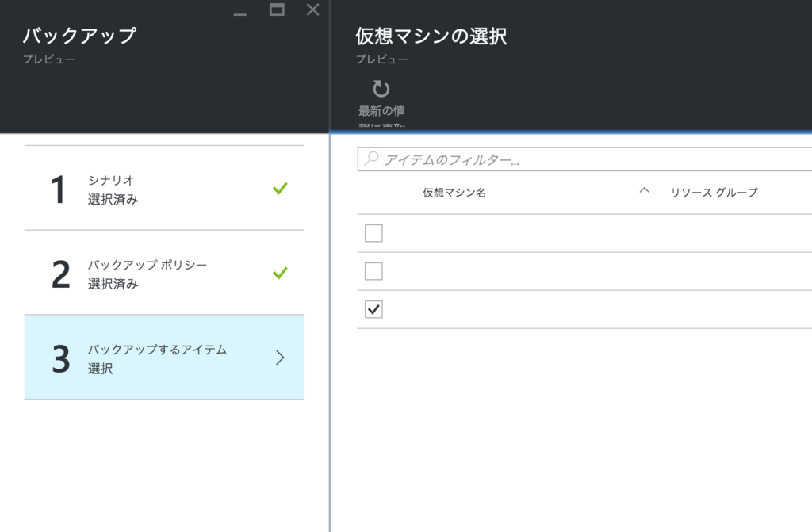Toggle the sort arrow next to 仮想マシン名

[x=644, y=190]
